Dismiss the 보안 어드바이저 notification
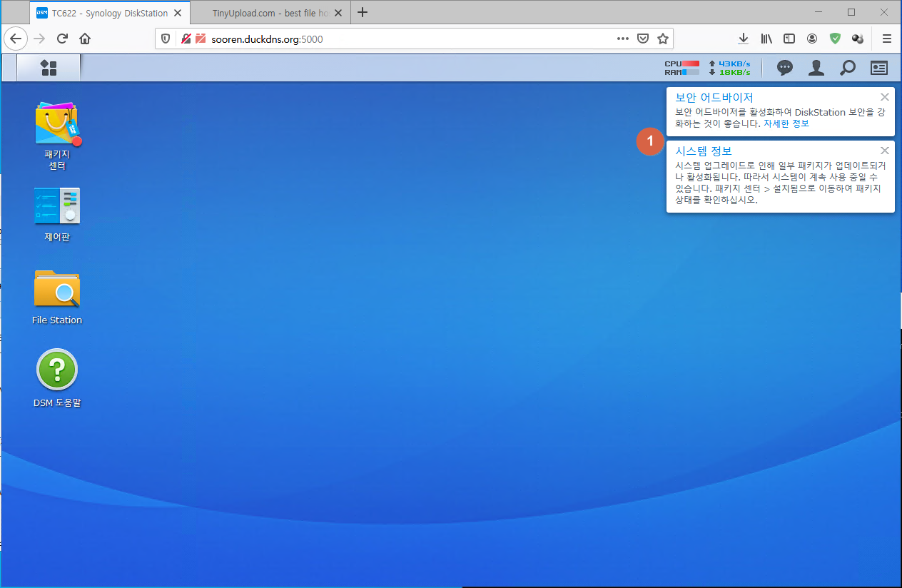 [x=885, y=97]
